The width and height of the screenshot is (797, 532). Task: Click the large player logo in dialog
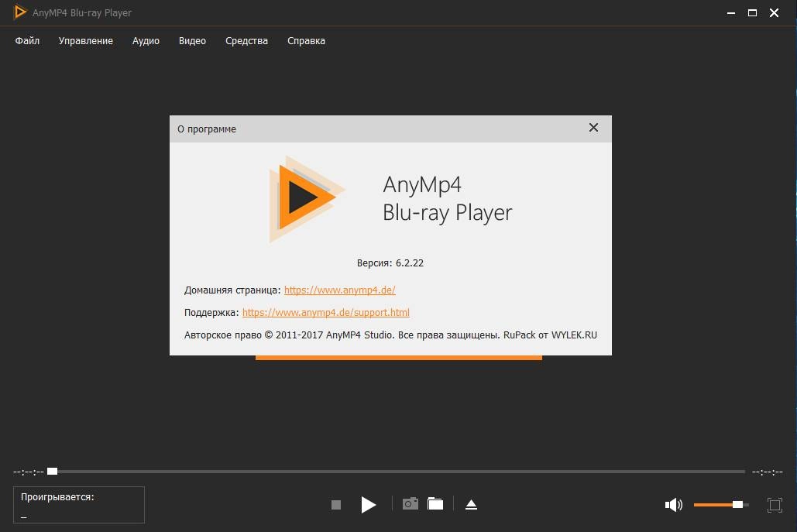click(307, 199)
